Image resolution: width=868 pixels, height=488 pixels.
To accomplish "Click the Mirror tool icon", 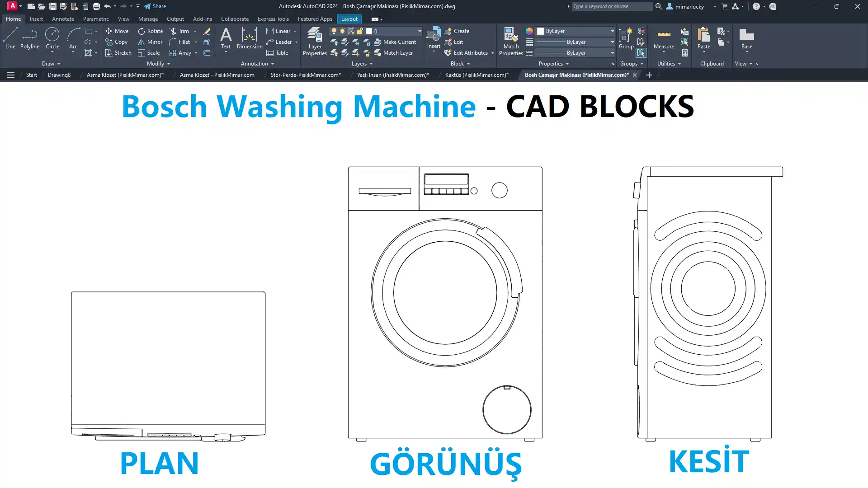I will [141, 42].
